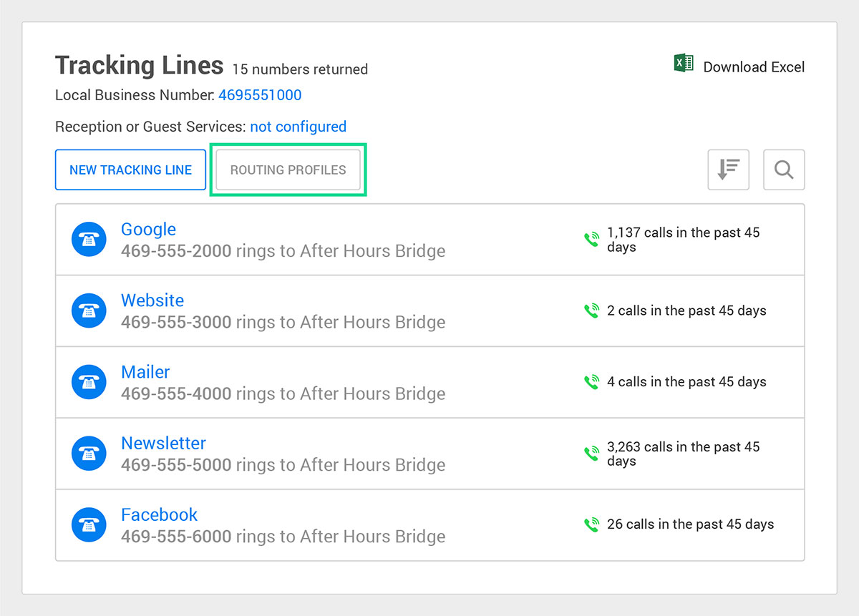Open the Newsletter tracking line

point(163,443)
